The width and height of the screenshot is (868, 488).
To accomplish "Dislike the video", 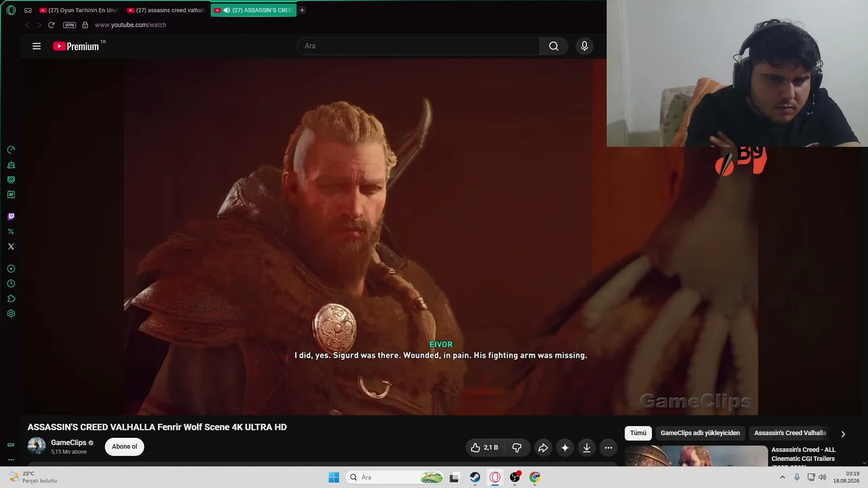I will tap(517, 447).
